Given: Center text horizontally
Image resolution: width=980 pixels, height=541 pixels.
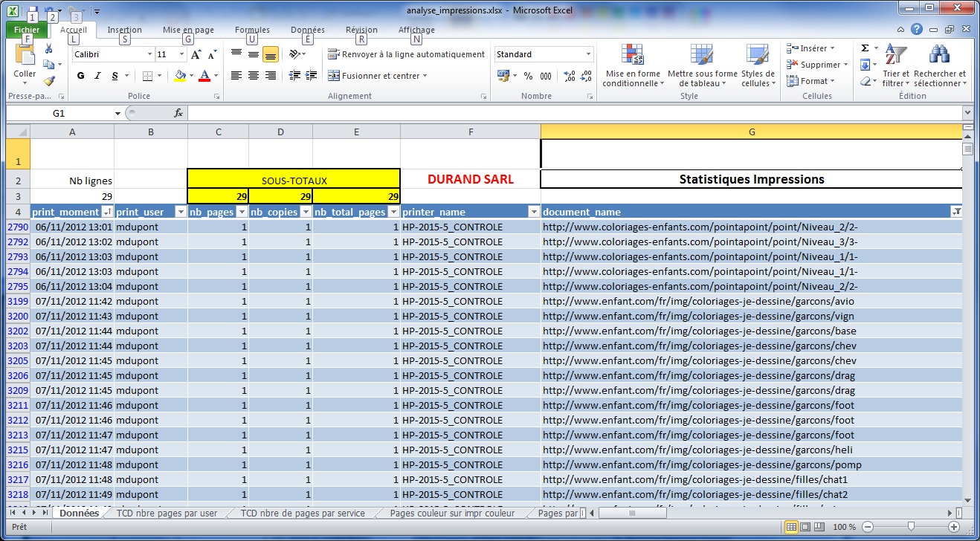Looking at the screenshot, I should tap(254, 76).
